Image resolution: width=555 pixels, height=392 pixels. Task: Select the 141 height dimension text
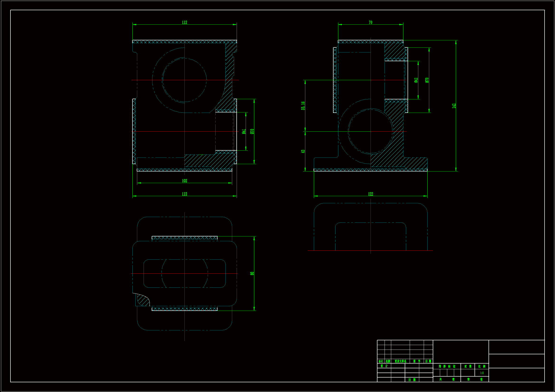tap(453, 106)
